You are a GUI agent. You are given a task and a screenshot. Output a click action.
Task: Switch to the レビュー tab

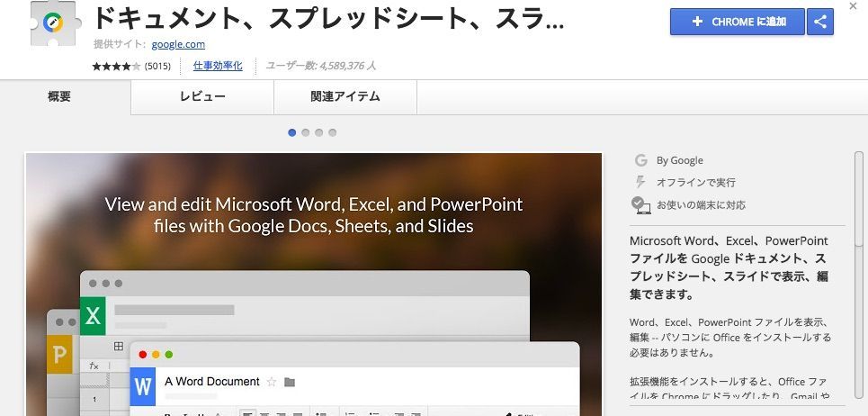point(202,96)
